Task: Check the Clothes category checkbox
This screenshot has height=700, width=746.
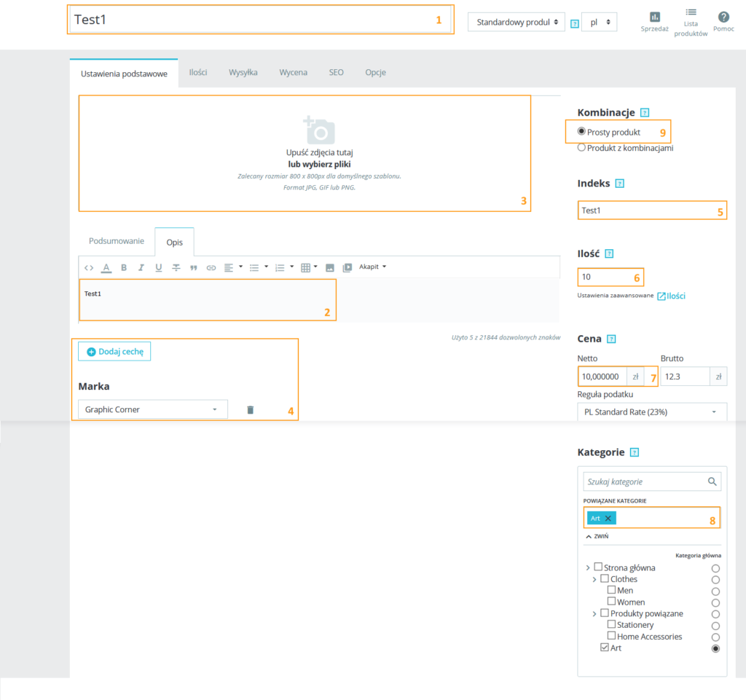Action: pos(605,579)
